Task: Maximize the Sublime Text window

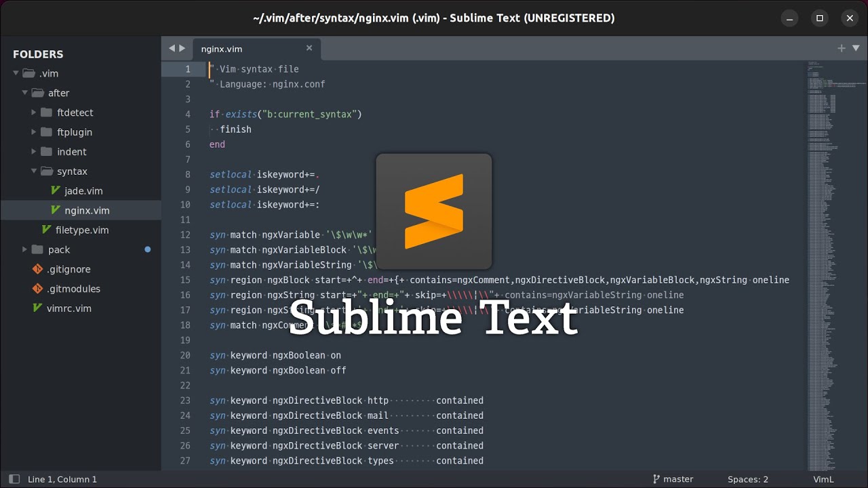Action: click(x=819, y=18)
